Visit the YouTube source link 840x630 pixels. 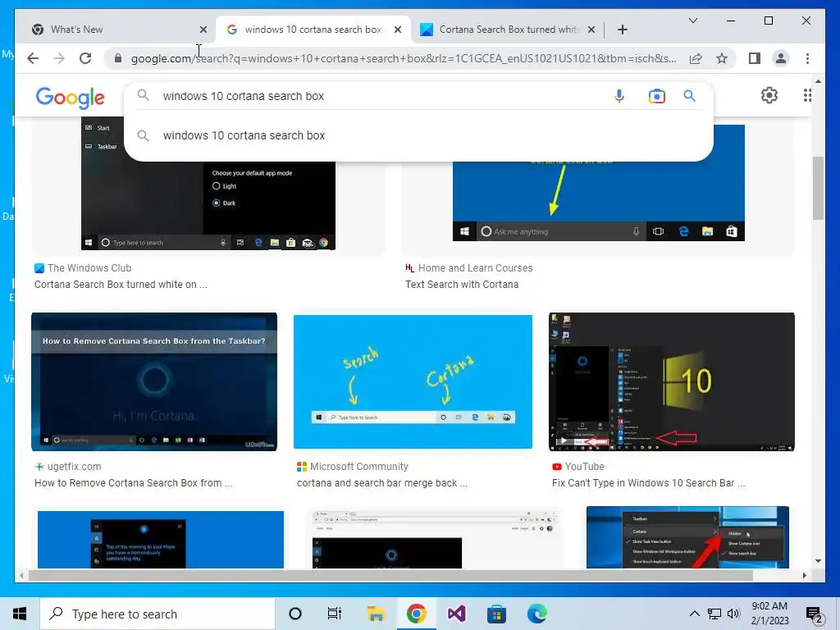(x=578, y=467)
